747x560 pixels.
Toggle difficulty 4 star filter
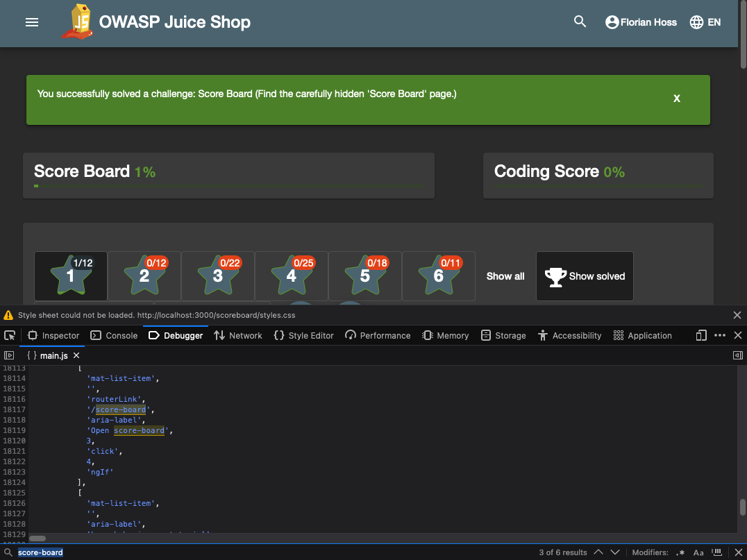[292, 276]
